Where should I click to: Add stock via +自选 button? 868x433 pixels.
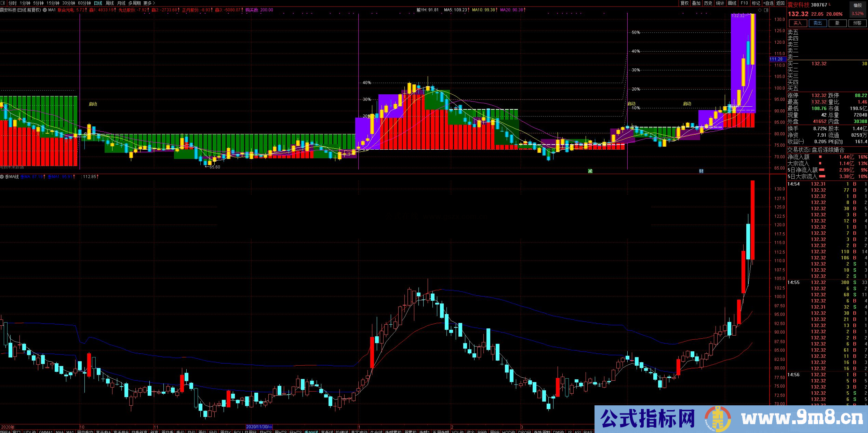click(x=768, y=3)
